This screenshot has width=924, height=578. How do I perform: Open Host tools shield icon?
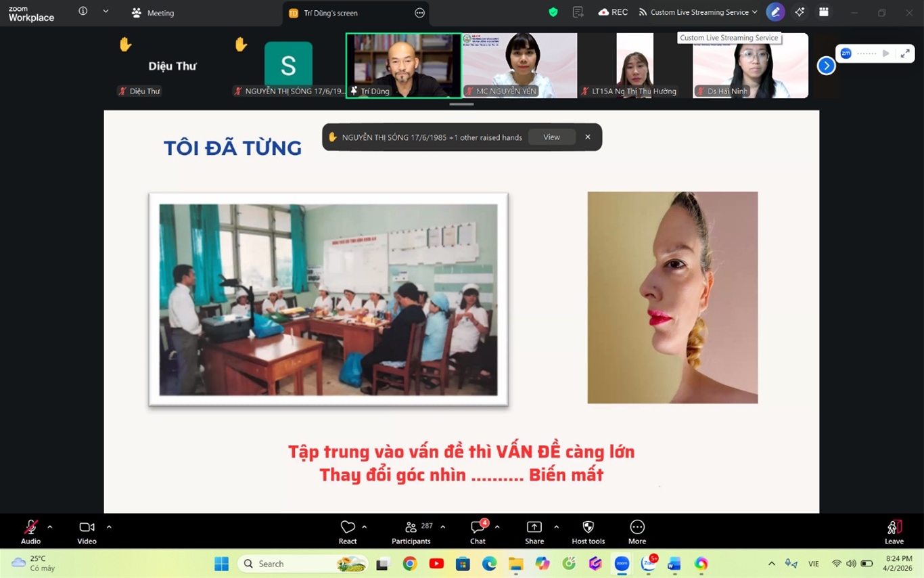(x=588, y=528)
